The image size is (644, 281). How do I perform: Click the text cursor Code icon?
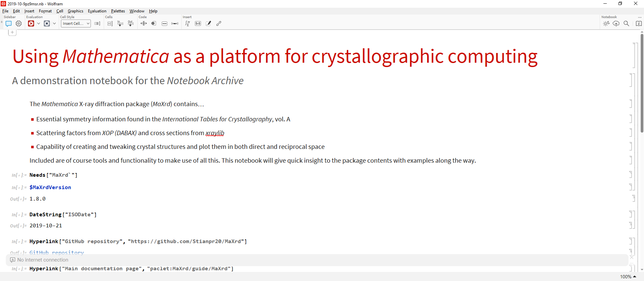pyautogui.click(x=144, y=23)
